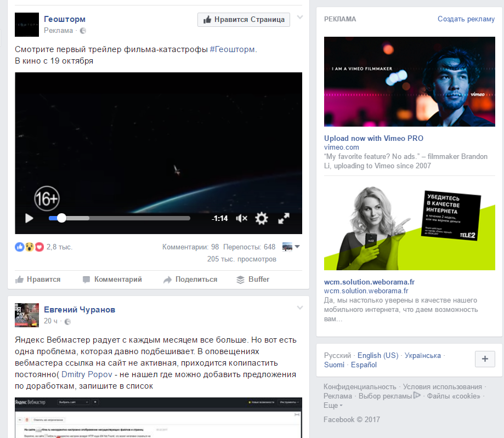Open mentioned Dmitry Popov profile
The image size is (504, 438).
click(87, 374)
